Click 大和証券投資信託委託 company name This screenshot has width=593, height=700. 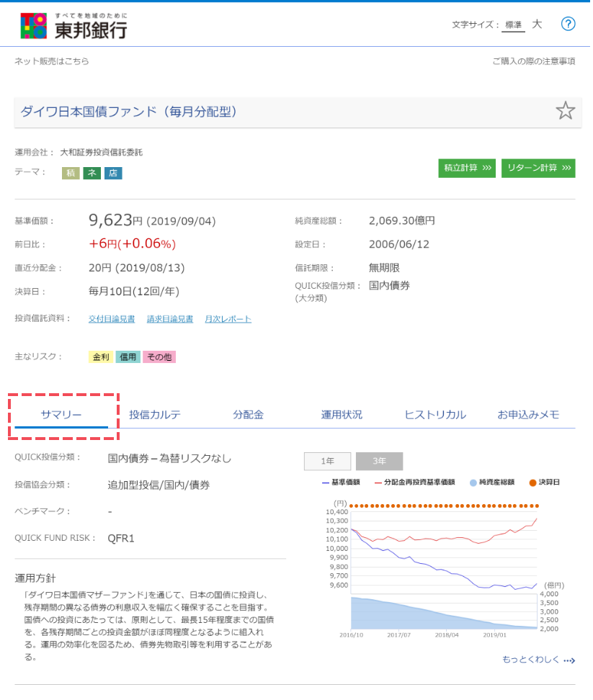click(x=102, y=152)
